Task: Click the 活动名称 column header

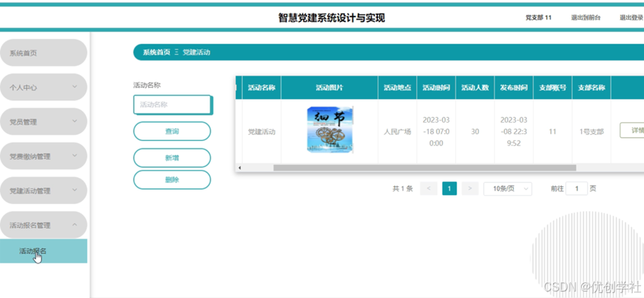Action: pos(262,87)
